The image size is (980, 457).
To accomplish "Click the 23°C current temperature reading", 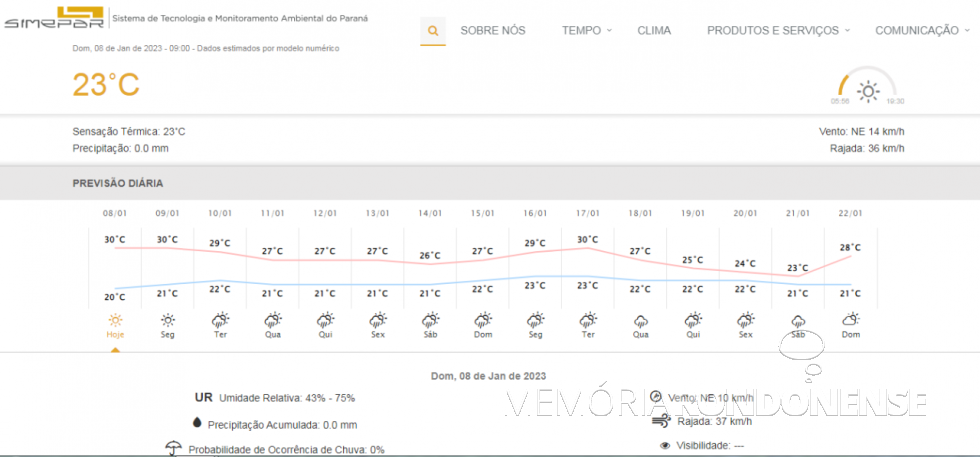I will [x=106, y=85].
